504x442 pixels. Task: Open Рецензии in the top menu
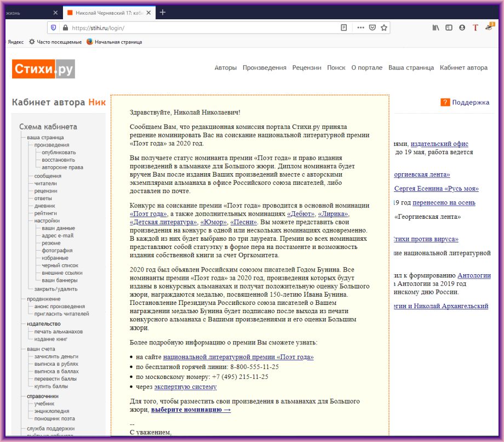(307, 67)
